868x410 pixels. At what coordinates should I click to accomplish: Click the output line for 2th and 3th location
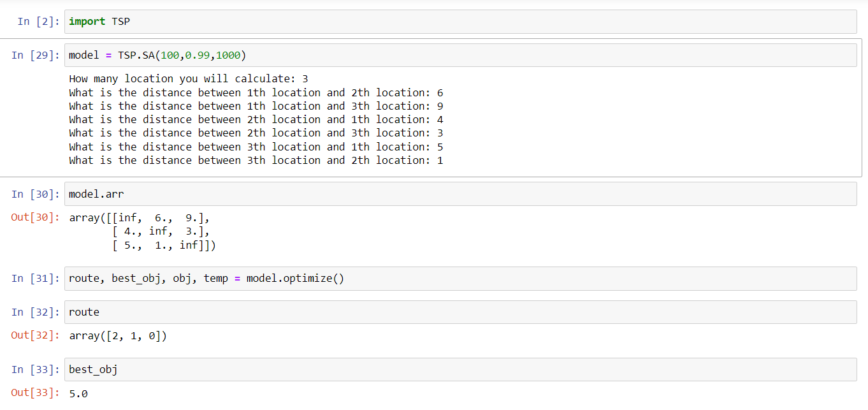[x=256, y=133]
